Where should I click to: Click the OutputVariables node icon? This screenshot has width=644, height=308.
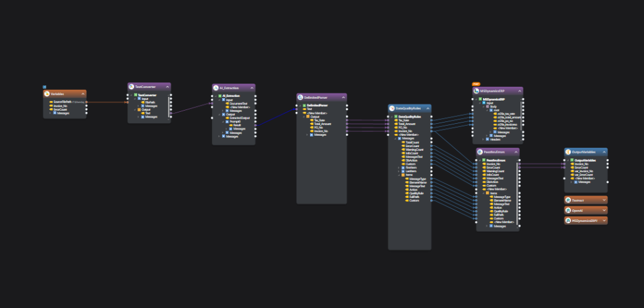[x=569, y=152]
